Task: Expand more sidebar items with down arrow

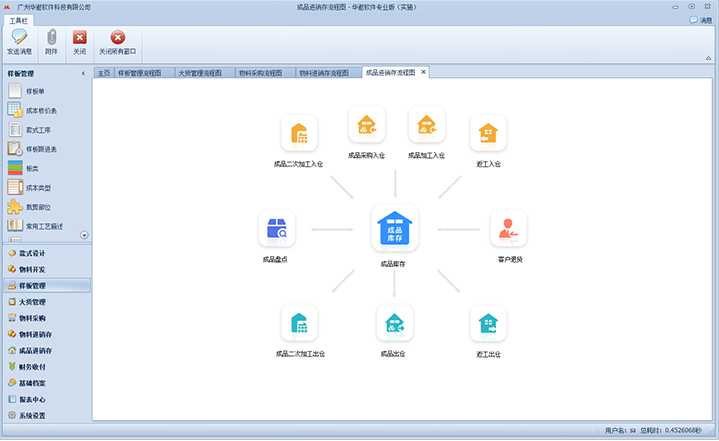Action: point(84,235)
